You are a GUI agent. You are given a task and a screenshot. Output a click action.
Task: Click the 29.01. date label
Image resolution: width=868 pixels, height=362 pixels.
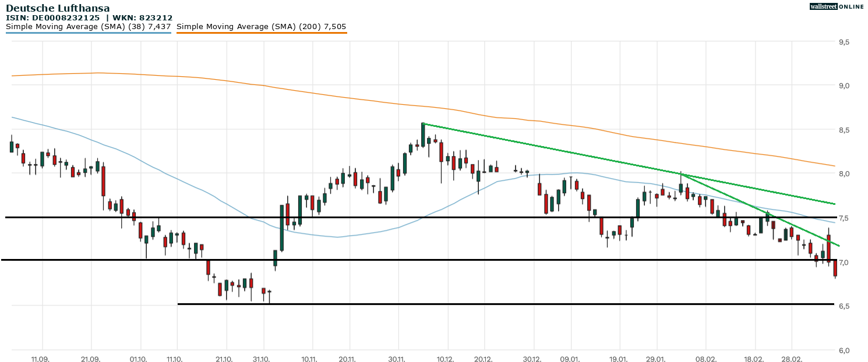pyautogui.click(x=657, y=359)
